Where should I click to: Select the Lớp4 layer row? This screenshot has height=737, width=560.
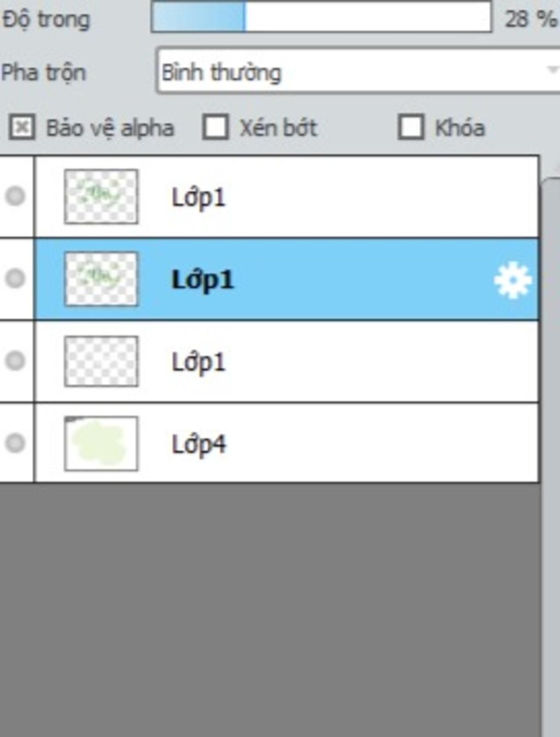click(287, 443)
